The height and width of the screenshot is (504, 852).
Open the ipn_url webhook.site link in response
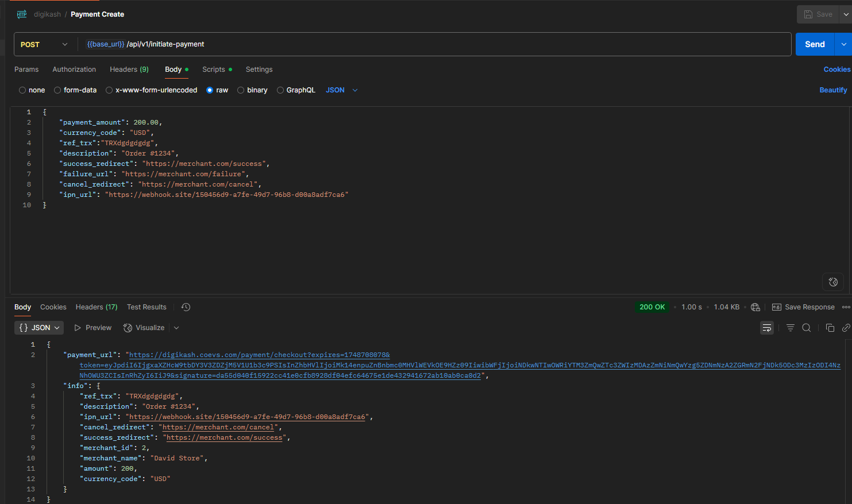tap(248, 417)
